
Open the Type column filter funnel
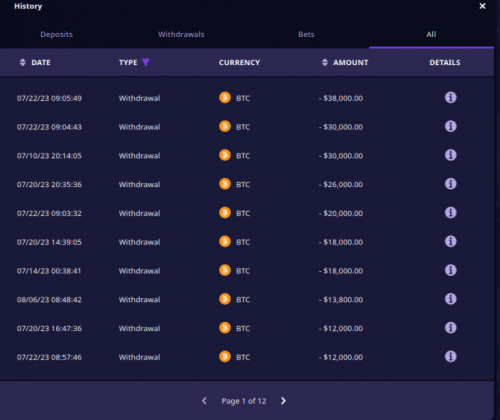146,62
